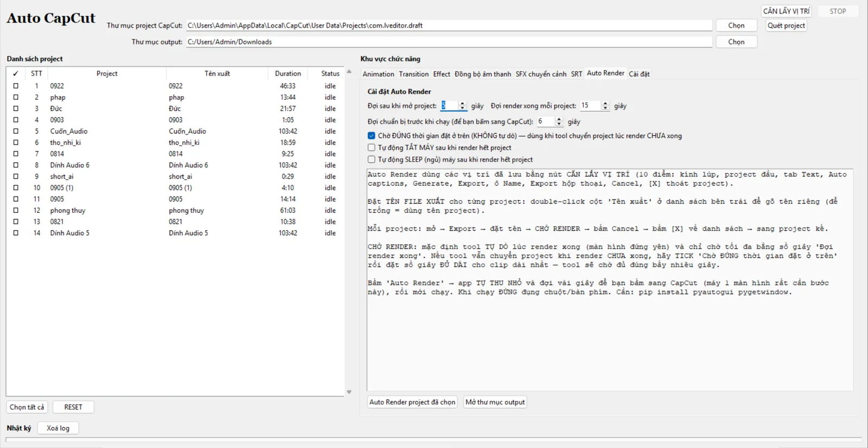Increase the wait-after-opening-project seconds
This screenshot has height=448, width=868.
click(x=462, y=103)
